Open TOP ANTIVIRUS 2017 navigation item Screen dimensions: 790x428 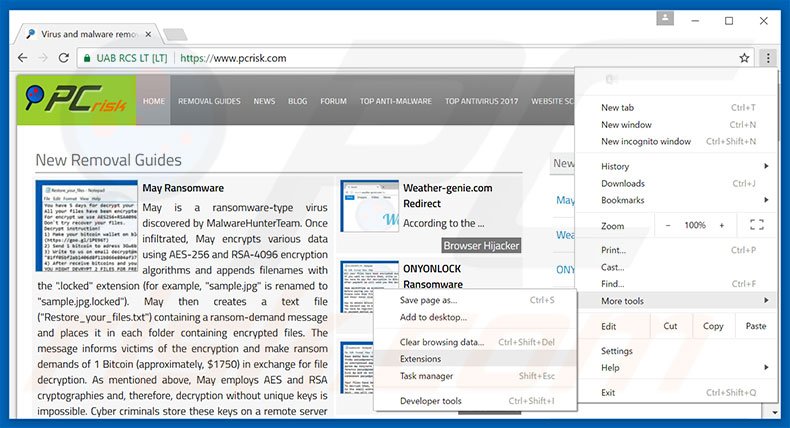(481, 101)
